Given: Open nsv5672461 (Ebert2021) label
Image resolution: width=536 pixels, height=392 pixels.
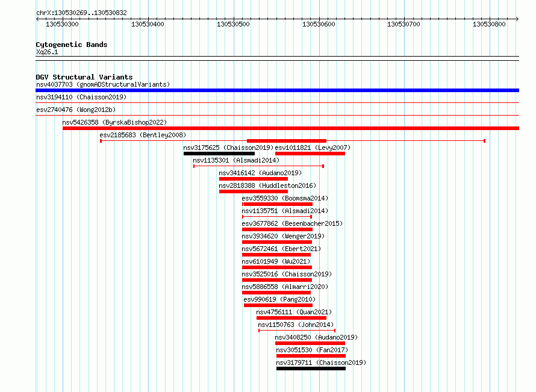Looking at the screenshot, I should coord(281,249).
